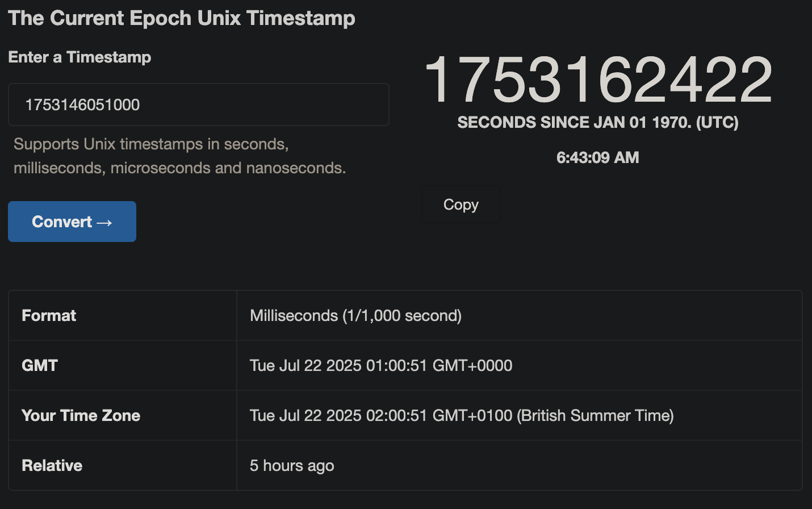Viewport: 812px width, 509px height.
Task: Click the '(British Summer Time)' text
Action: (x=595, y=415)
